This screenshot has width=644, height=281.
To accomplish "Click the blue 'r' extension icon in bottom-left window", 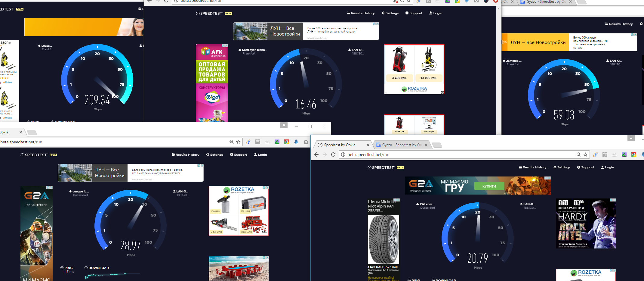I will [248, 142].
